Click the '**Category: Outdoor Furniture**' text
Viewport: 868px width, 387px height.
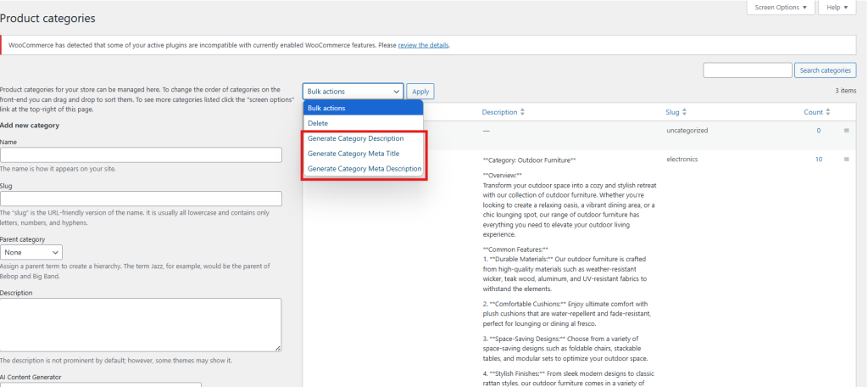tap(530, 160)
